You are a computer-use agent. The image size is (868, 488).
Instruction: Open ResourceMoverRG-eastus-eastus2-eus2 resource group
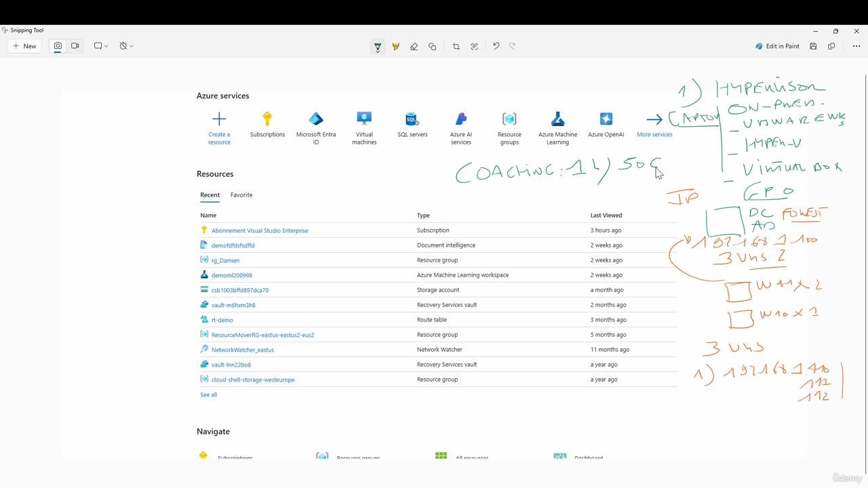(x=262, y=335)
